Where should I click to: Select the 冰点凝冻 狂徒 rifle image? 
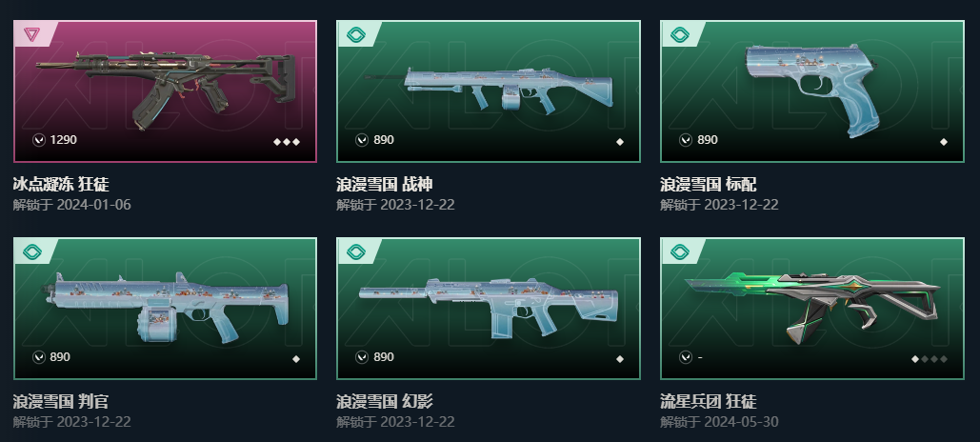pyautogui.click(x=165, y=90)
